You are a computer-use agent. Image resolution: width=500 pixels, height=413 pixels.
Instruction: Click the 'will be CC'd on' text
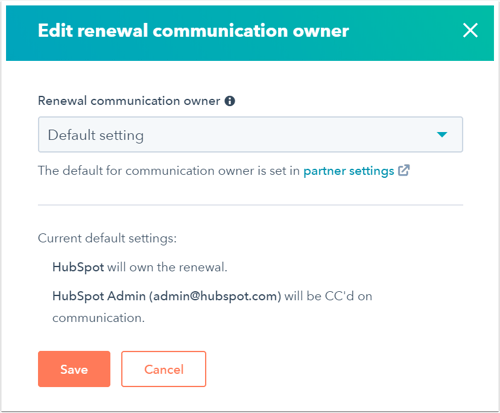[x=328, y=296]
